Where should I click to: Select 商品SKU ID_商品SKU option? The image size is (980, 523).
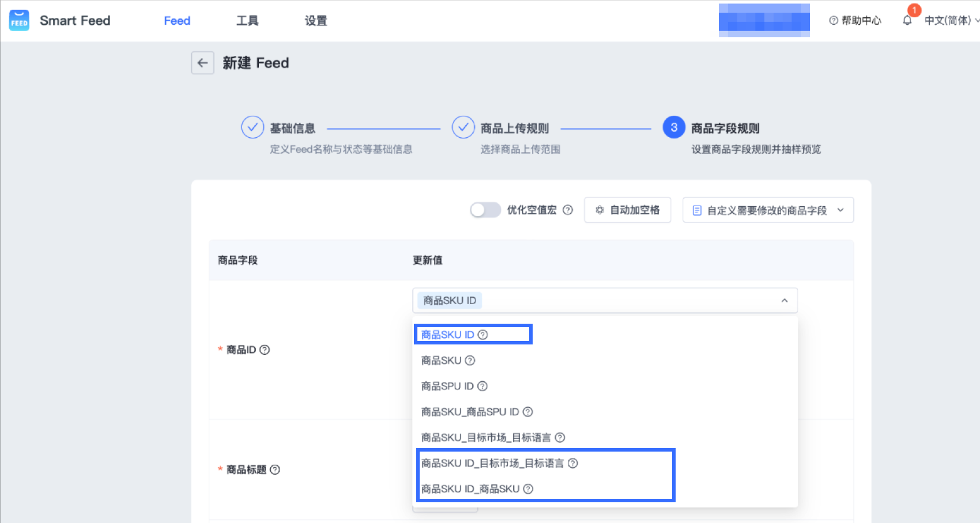pos(605,489)
